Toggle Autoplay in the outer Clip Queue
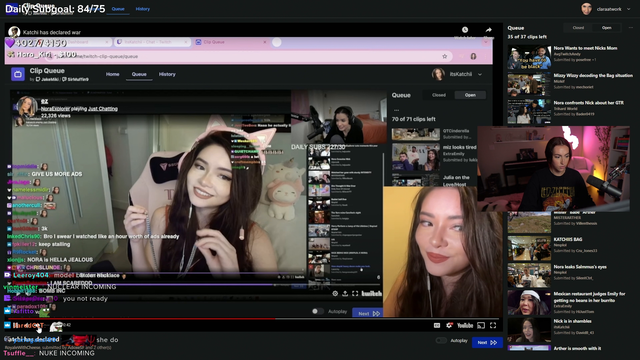640x360 pixels. tap(441, 340)
